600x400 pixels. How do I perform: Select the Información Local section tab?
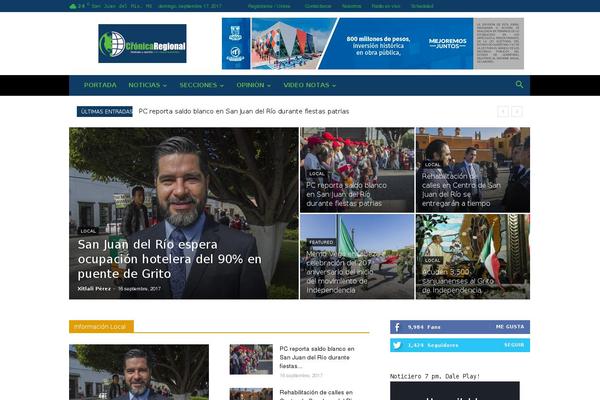coord(101,327)
